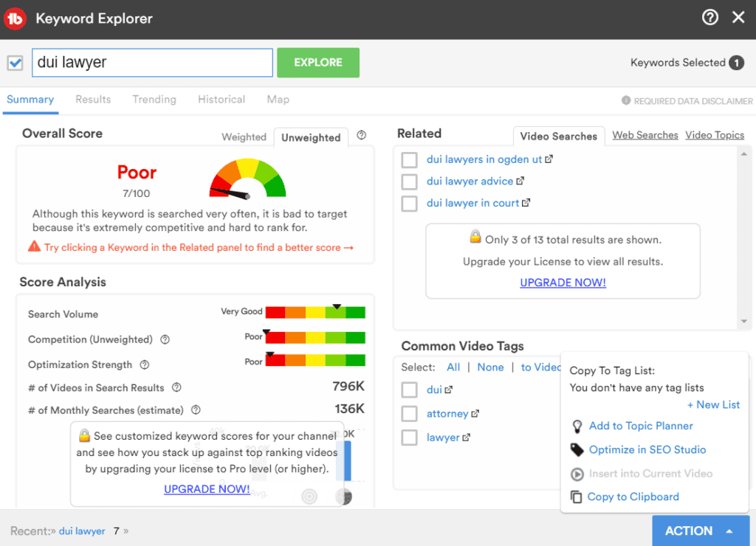Viewport: 756px width, 546px height.
Task: Open external link icon for dui lawyers in ogden ut
Action: (549, 159)
